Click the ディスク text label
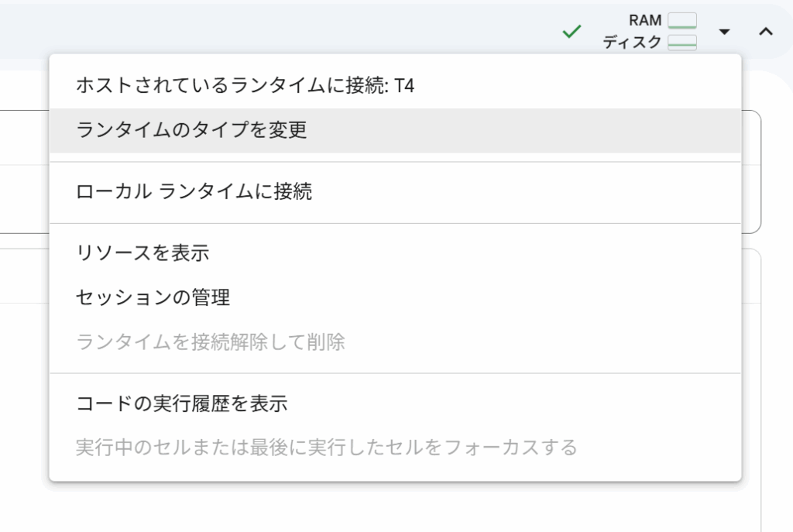 point(632,43)
